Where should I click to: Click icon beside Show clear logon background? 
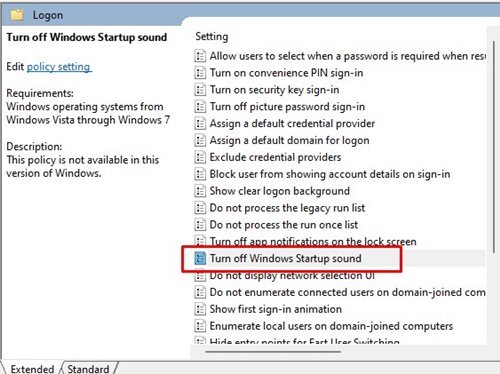pos(200,191)
